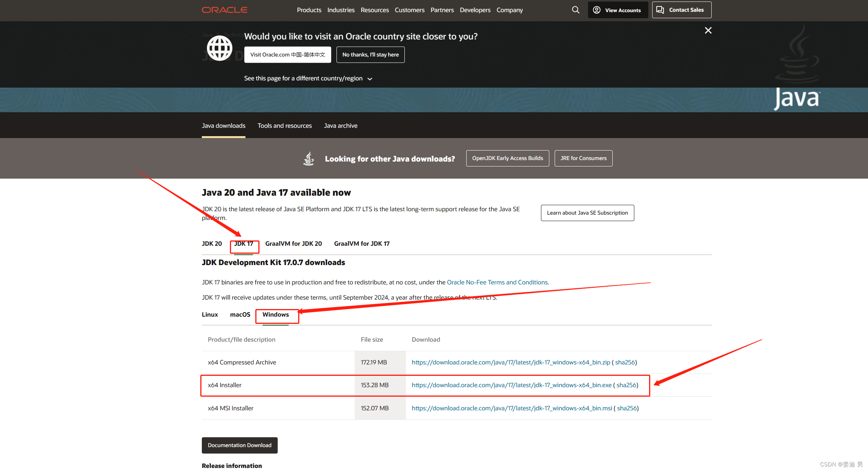Screen dimensions: 868x471
Task: Click Visit Oracle.com China button
Action: tap(288, 55)
